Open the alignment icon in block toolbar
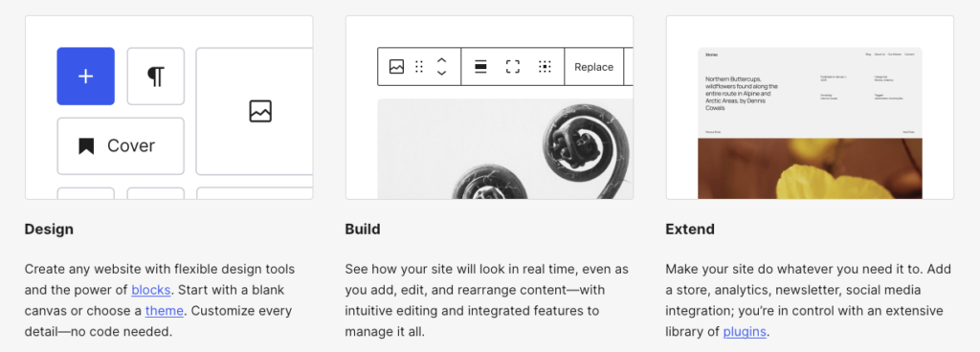 pyautogui.click(x=480, y=67)
